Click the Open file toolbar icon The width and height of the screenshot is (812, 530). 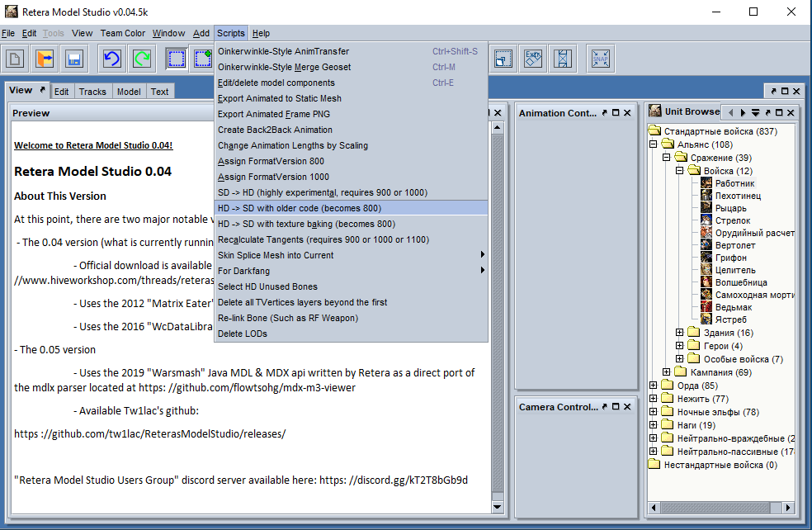coord(45,59)
